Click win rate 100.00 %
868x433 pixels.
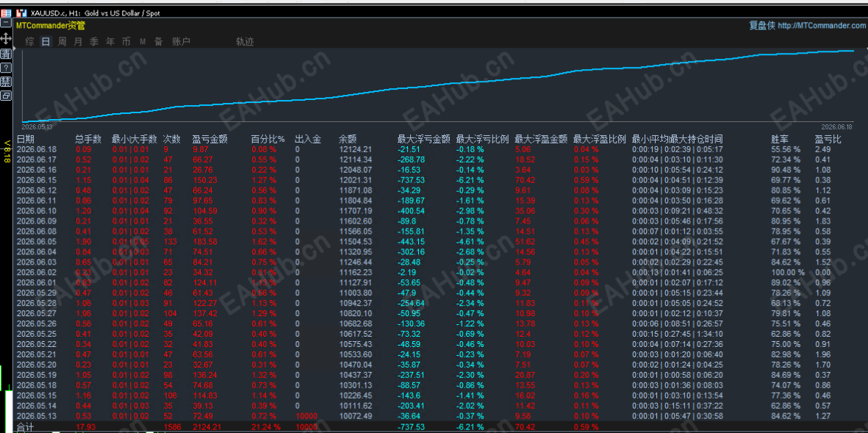(x=789, y=273)
